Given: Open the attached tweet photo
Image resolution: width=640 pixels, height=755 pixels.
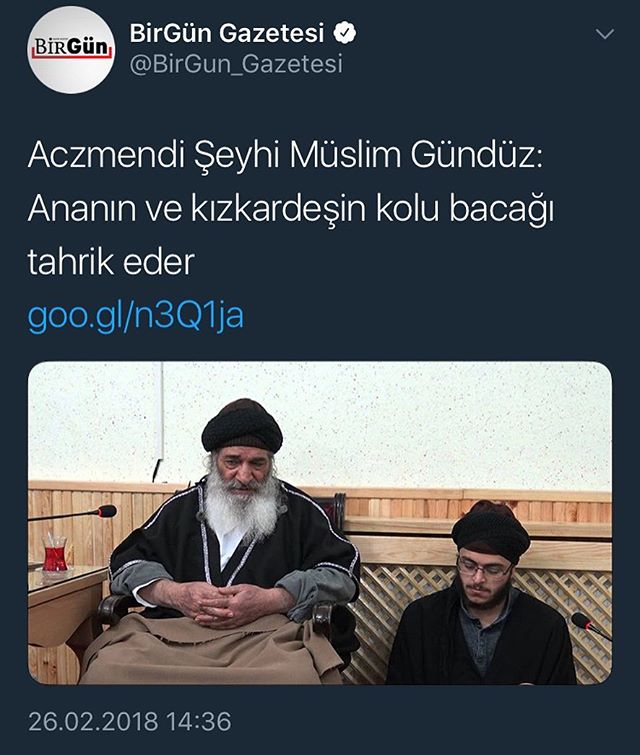Looking at the screenshot, I should (x=320, y=523).
